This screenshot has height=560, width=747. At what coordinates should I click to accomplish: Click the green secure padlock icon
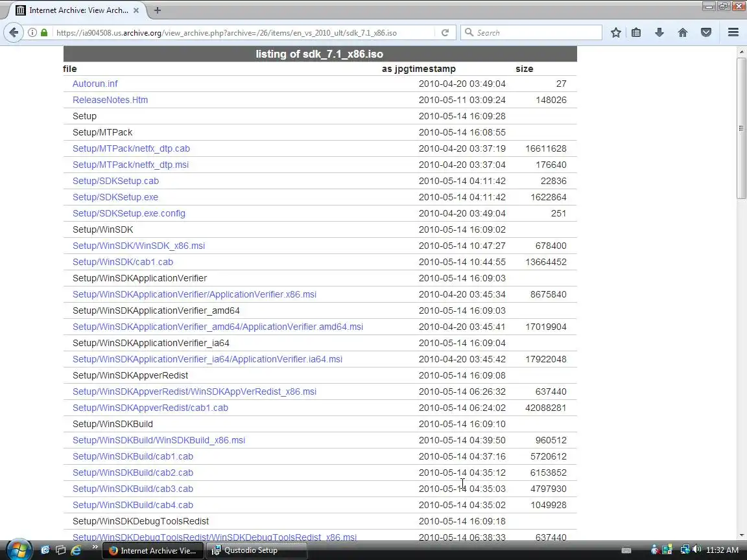[x=44, y=32]
